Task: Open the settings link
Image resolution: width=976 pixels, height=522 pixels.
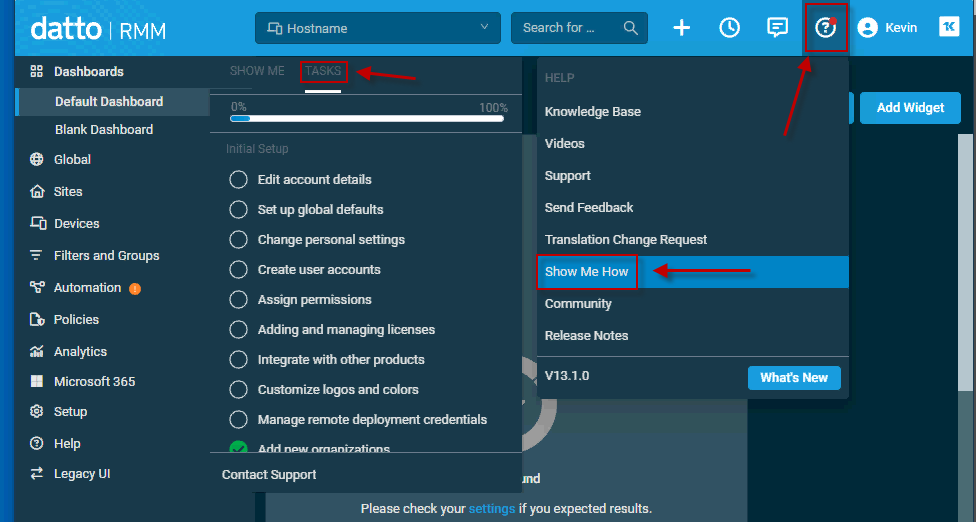Action: pos(492,509)
